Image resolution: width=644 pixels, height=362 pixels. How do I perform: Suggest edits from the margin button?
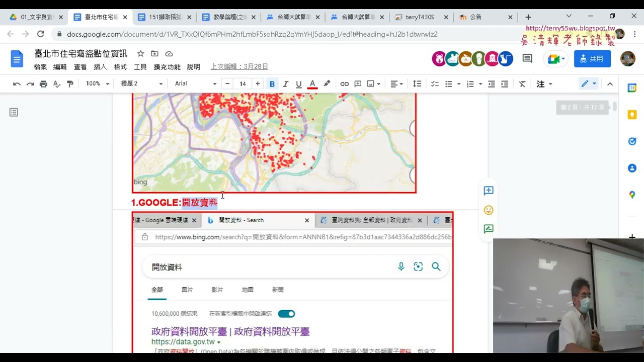pos(489,229)
